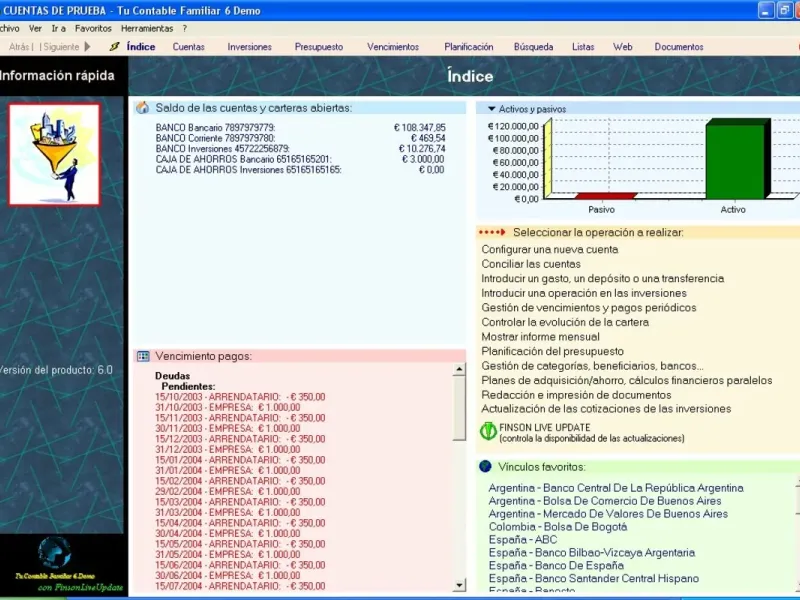Image resolution: width=800 pixels, height=600 pixels.
Task: Click Planes de adquisición/ahorro, cálculos financieros paralelos
Action: tap(627, 381)
